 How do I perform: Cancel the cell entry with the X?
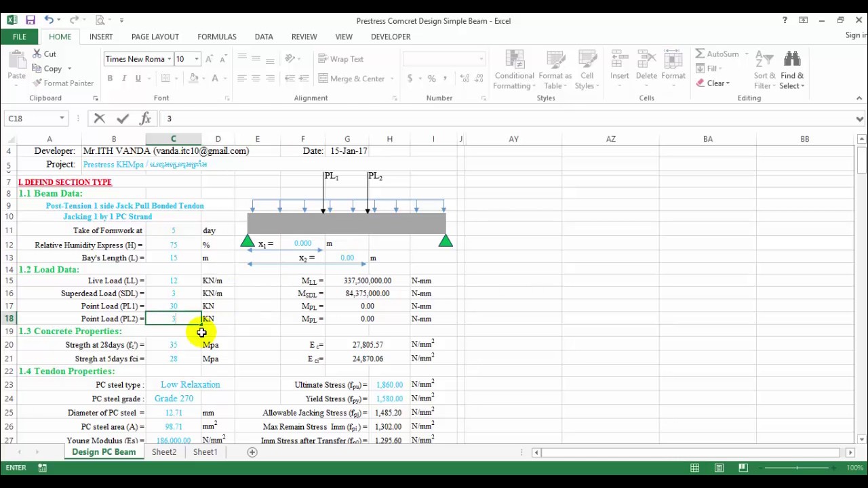click(x=99, y=119)
